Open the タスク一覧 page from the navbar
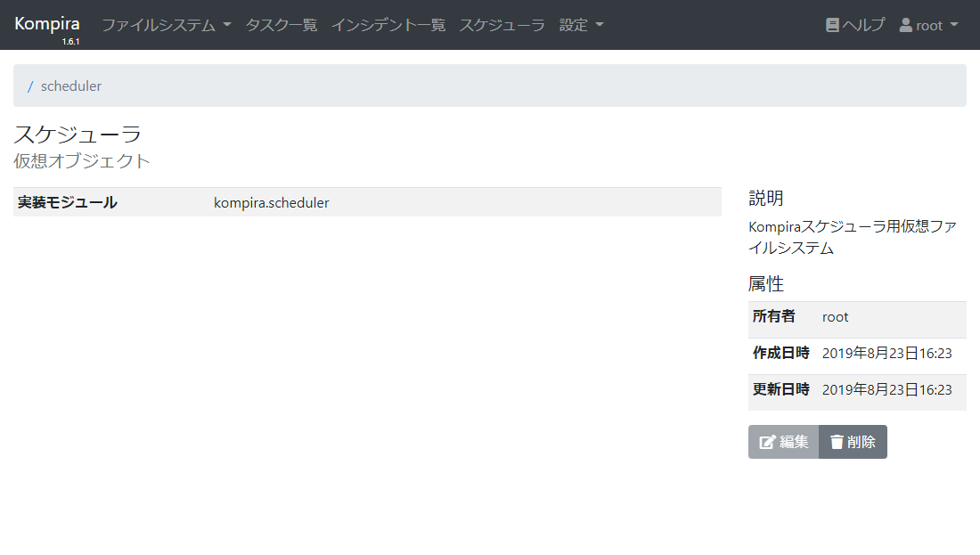980x555 pixels. (281, 25)
